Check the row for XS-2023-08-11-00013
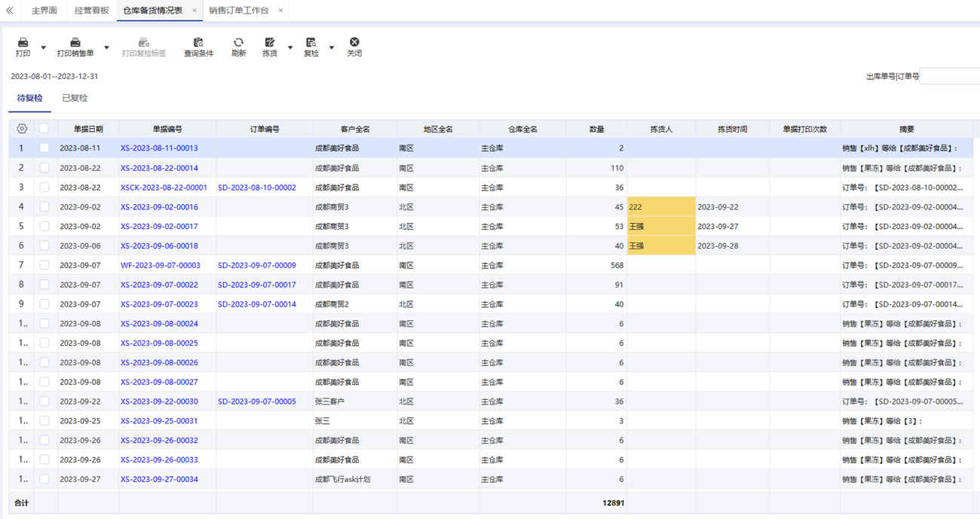This screenshot has width=980, height=519. coord(44,148)
